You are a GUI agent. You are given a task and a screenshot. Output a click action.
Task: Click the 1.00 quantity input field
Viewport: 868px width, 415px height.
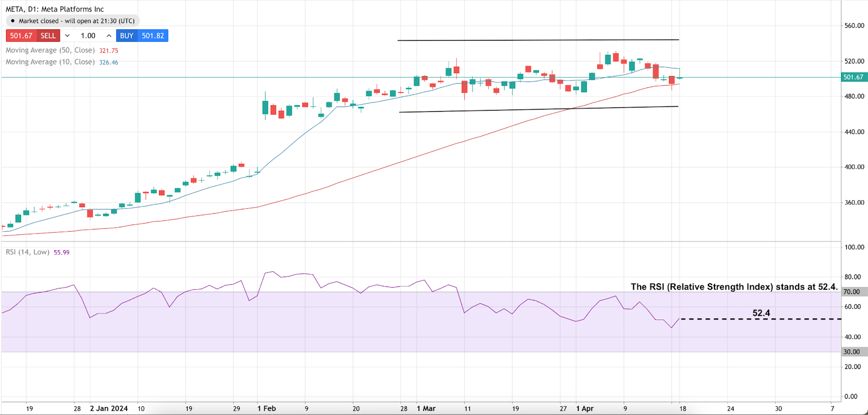[88, 36]
